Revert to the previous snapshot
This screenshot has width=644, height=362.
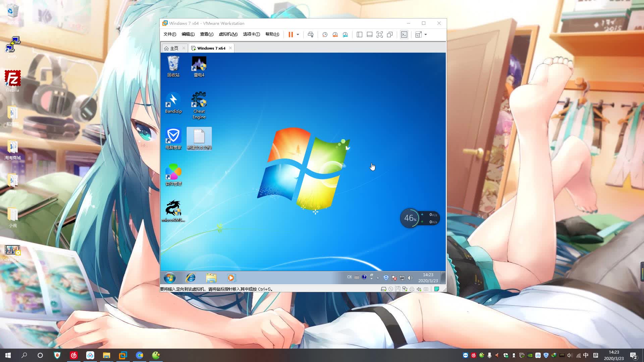[x=335, y=35]
